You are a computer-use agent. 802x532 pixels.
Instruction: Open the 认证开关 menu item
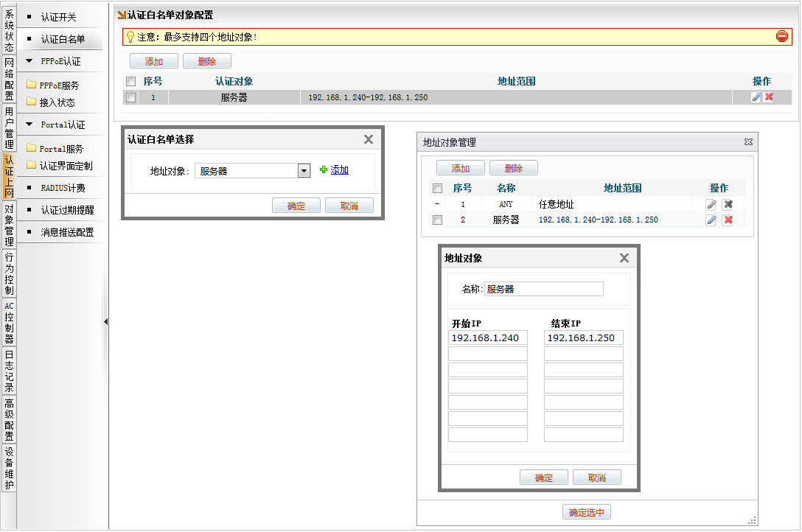point(58,17)
